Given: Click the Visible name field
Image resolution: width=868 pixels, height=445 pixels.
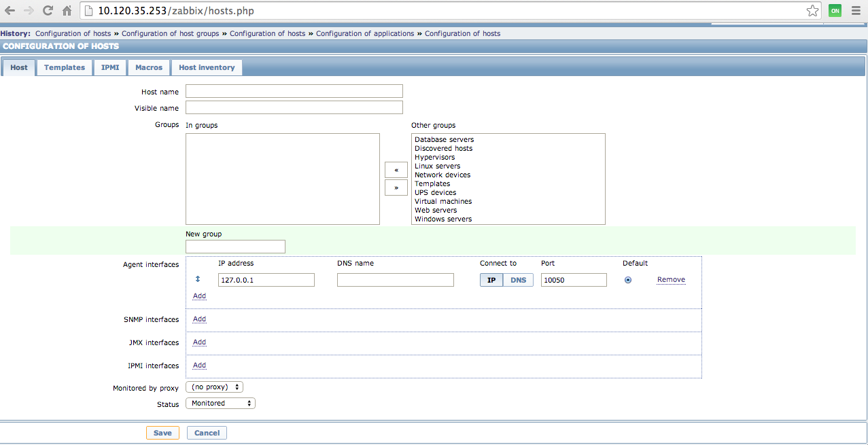Looking at the screenshot, I should 294,107.
